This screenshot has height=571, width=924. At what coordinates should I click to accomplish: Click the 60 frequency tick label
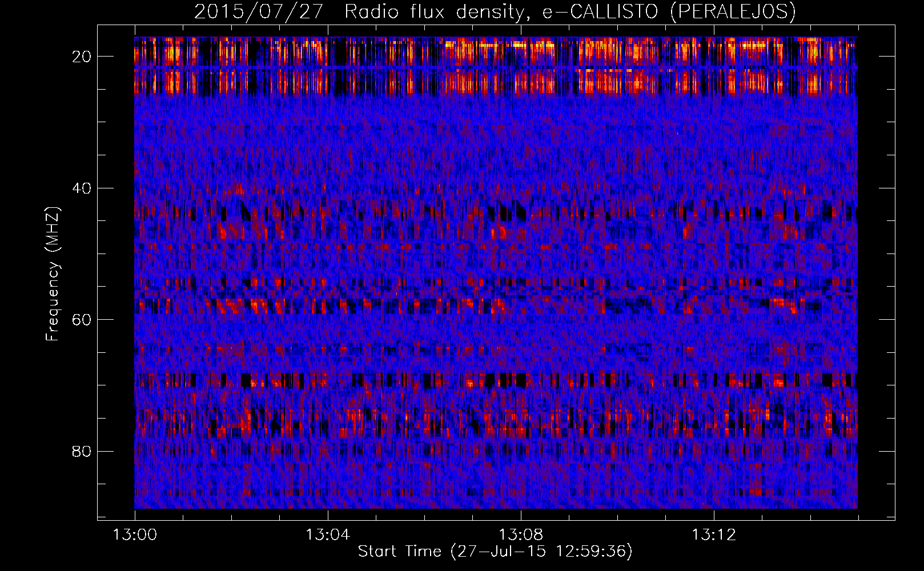click(82, 320)
